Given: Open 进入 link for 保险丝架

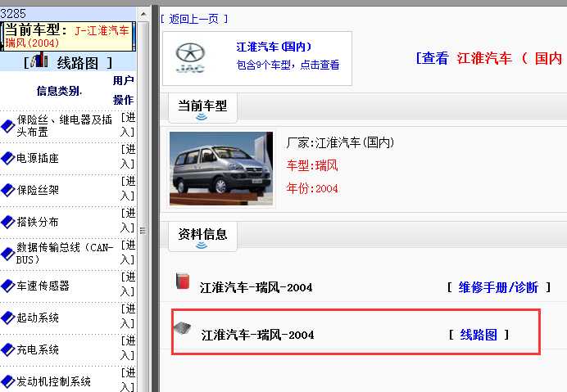Looking at the screenshot, I should 128,188.
